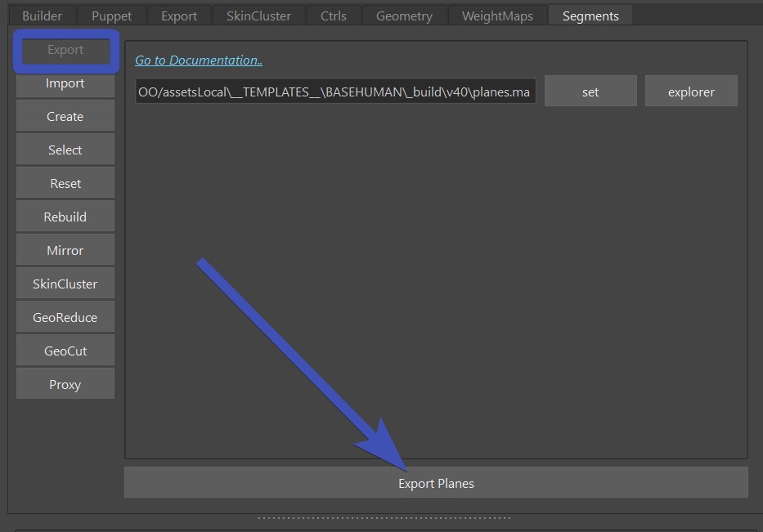This screenshot has width=763, height=532.
Task: Open the Go to Documentation link
Action: 199,60
